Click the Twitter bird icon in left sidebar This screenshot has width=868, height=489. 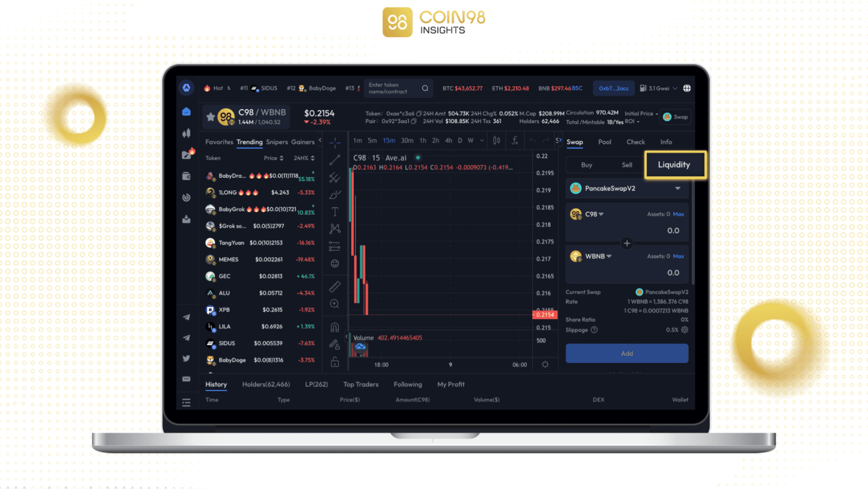click(x=186, y=358)
